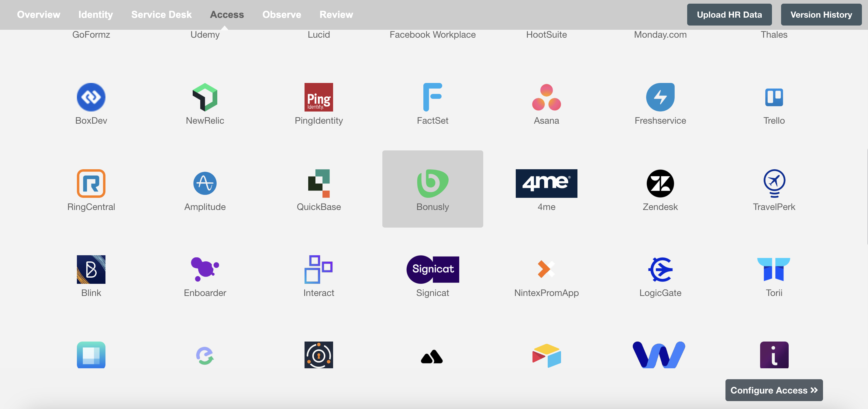Click the Configure Access button
This screenshot has height=409, width=868.
click(x=773, y=390)
